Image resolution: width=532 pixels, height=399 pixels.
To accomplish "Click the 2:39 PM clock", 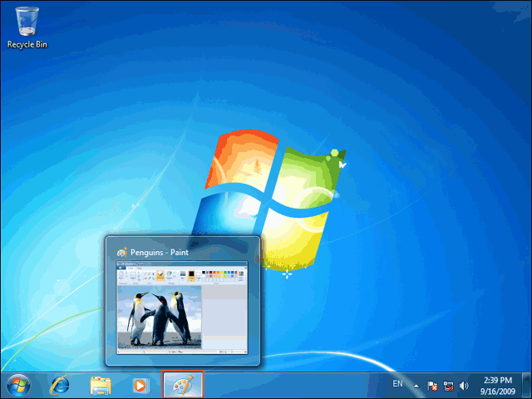I will 498,380.
